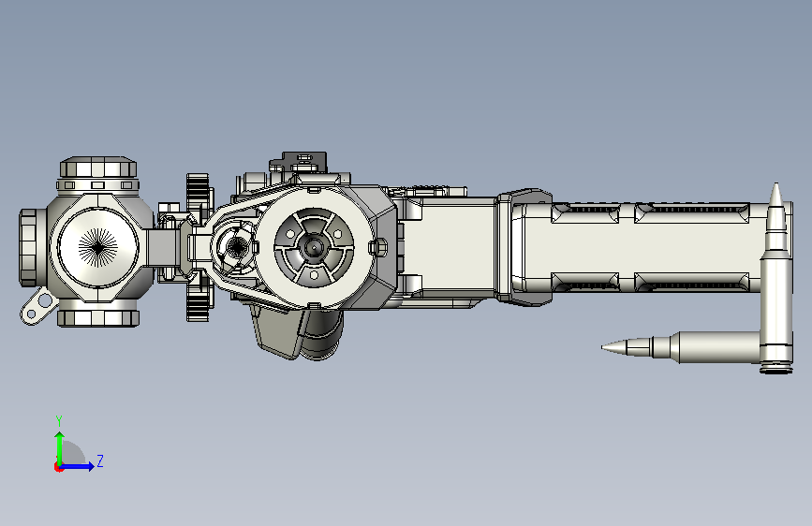Click the green Y axis arrow of the triad
This screenshot has width=812, height=526.
tap(60, 447)
